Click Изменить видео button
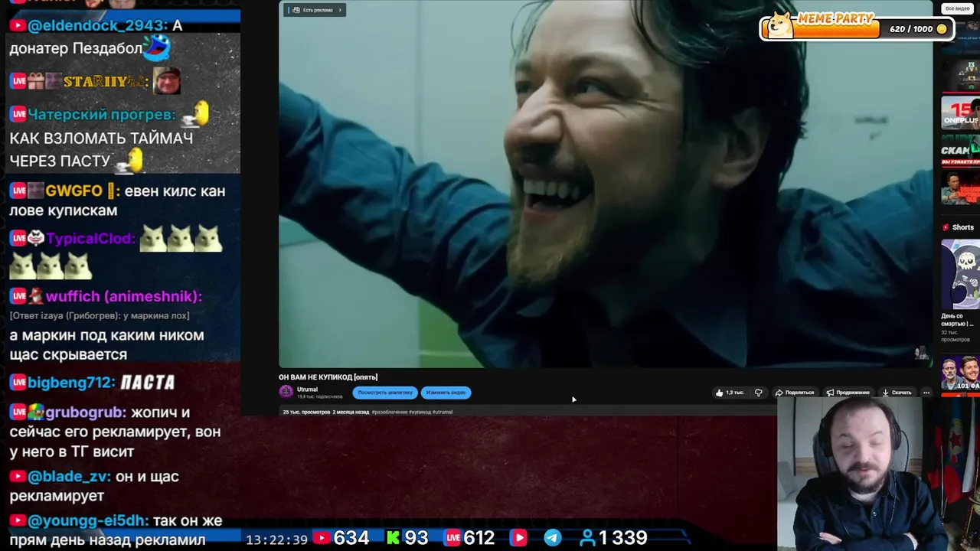This screenshot has width=980, height=551. tap(446, 393)
